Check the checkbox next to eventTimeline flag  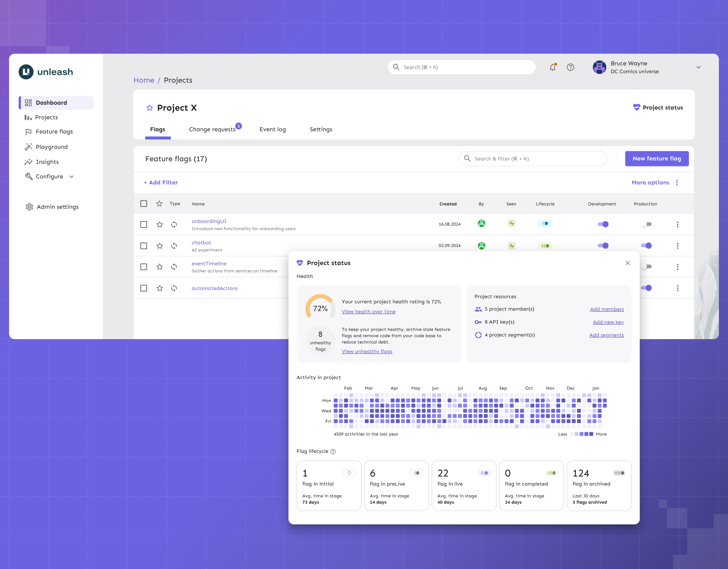pyautogui.click(x=144, y=267)
